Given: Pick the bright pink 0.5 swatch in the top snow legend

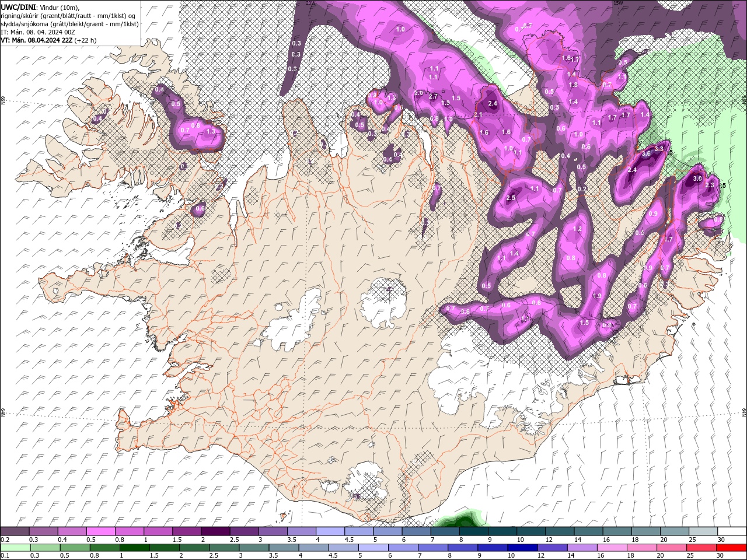Looking at the screenshot, I should 100,531.
